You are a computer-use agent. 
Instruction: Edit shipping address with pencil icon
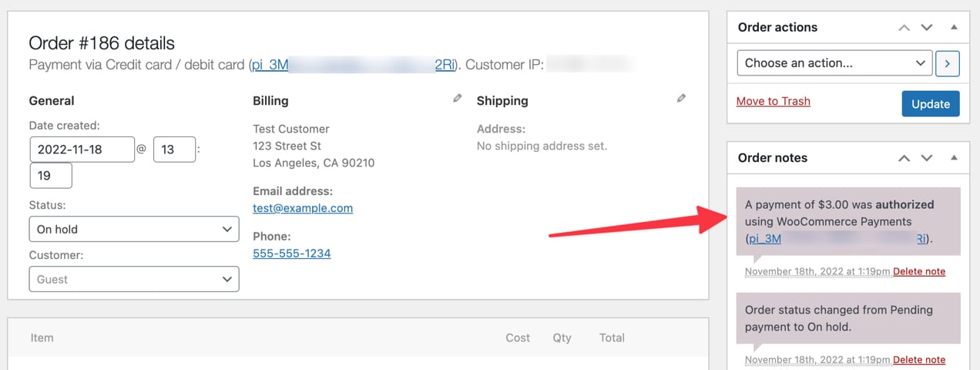pos(681,99)
